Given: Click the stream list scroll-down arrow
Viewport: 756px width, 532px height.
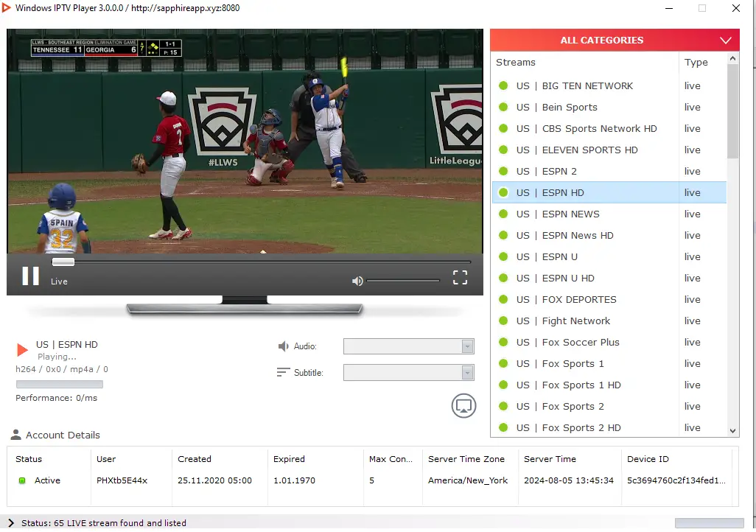Looking at the screenshot, I should point(733,431).
